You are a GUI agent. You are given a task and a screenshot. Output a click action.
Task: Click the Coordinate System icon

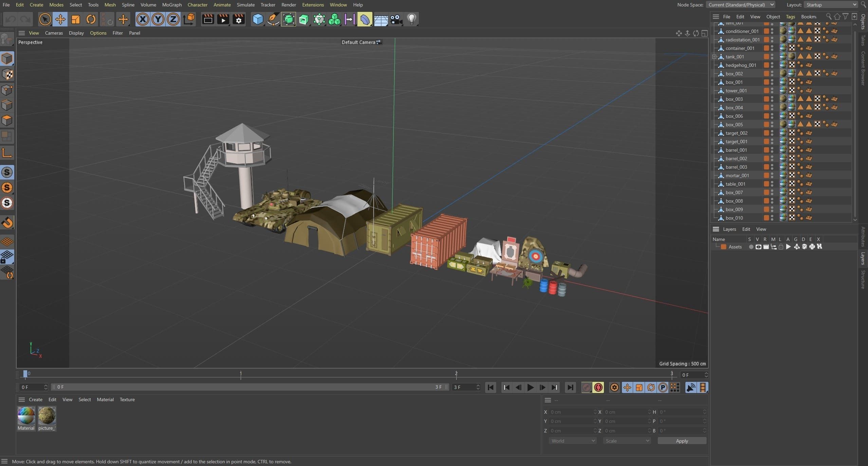click(189, 19)
